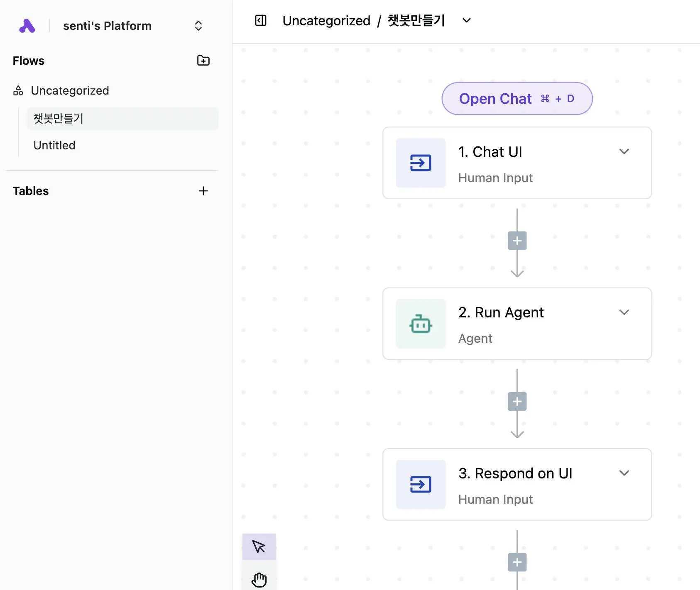The width and height of the screenshot is (700, 590).
Task: Select the arrow selection tool
Action: pos(259,547)
